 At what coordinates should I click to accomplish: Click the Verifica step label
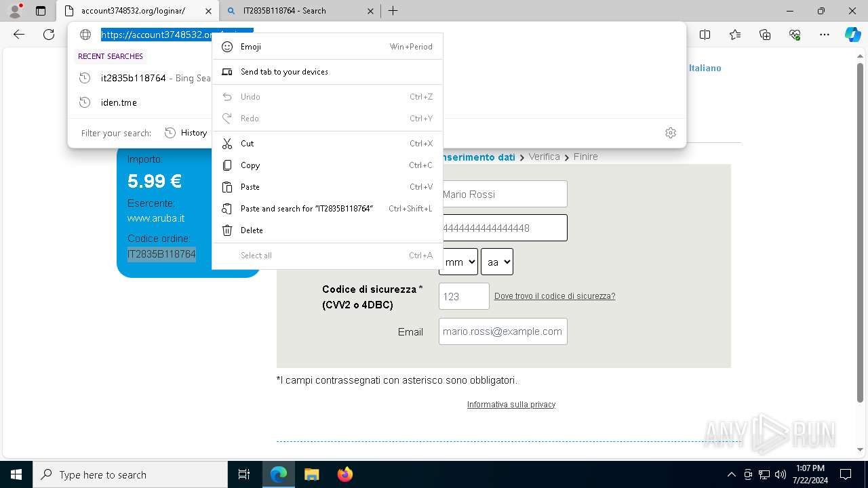click(545, 157)
